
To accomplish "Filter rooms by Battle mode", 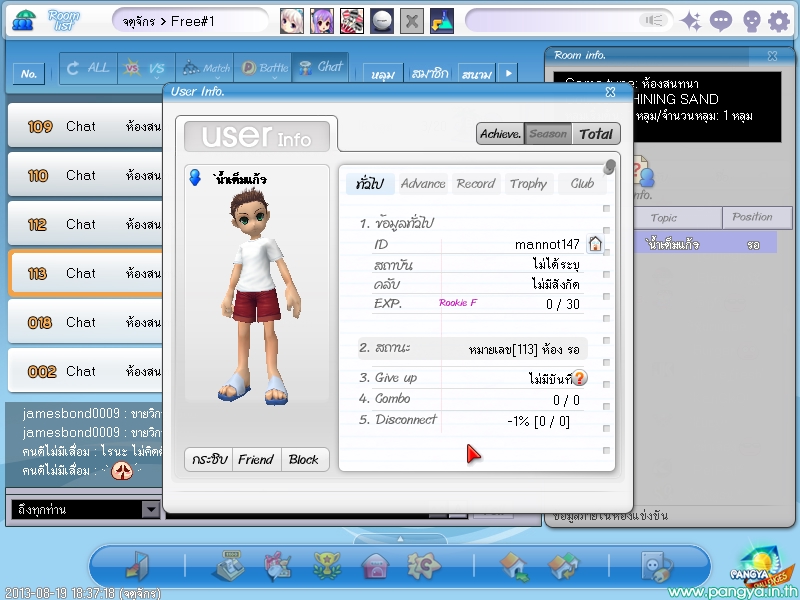I will 263,68.
